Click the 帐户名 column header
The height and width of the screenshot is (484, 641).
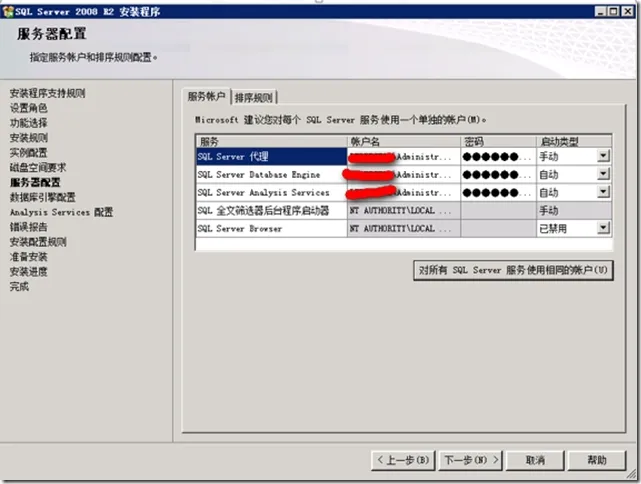point(404,141)
